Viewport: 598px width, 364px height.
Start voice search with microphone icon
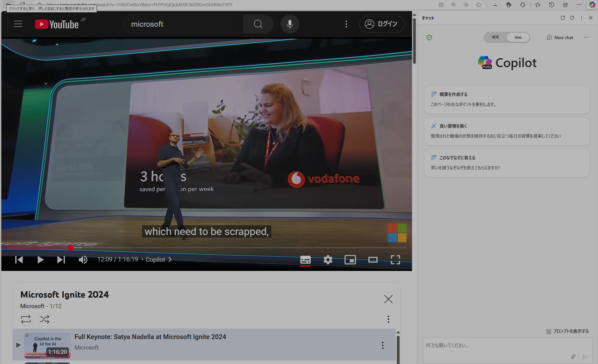290,24
